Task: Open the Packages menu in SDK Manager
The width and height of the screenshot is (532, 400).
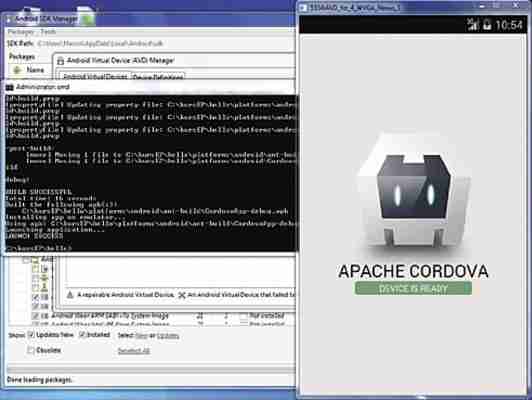Action: pyautogui.click(x=21, y=32)
